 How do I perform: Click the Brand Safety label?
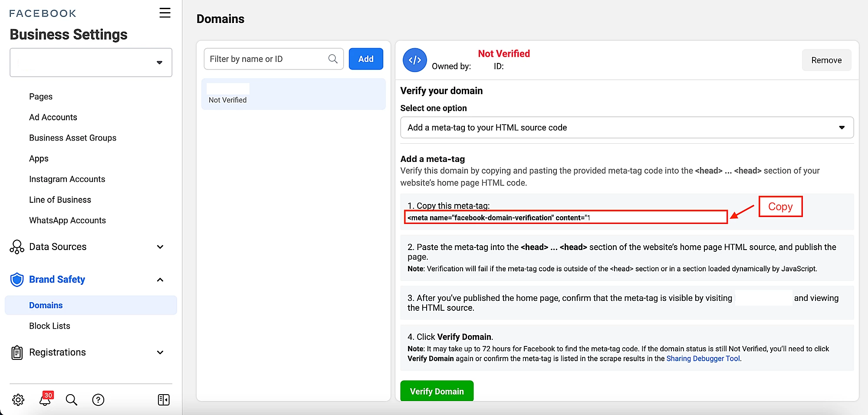tap(57, 280)
